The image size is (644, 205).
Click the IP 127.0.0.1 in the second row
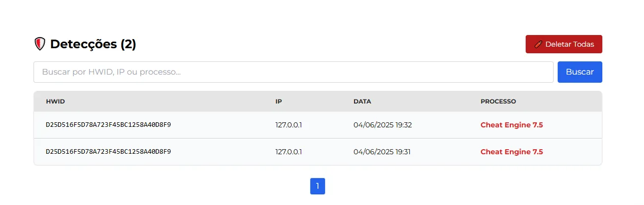288,152
